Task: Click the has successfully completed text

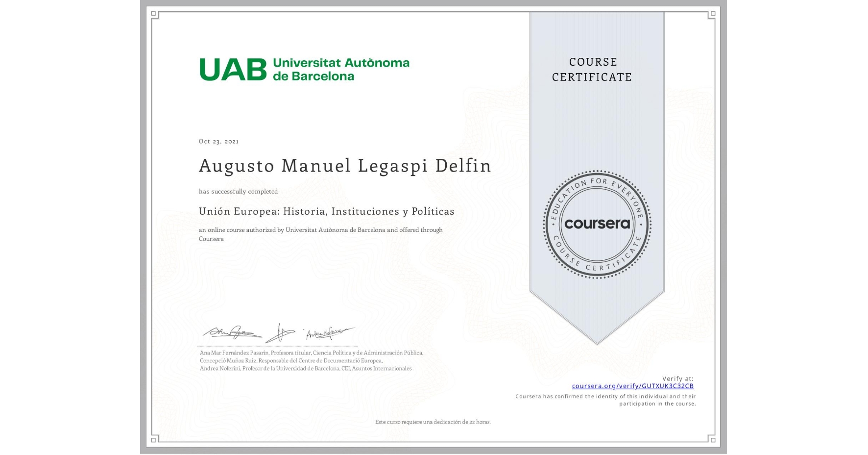Action: point(238,191)
